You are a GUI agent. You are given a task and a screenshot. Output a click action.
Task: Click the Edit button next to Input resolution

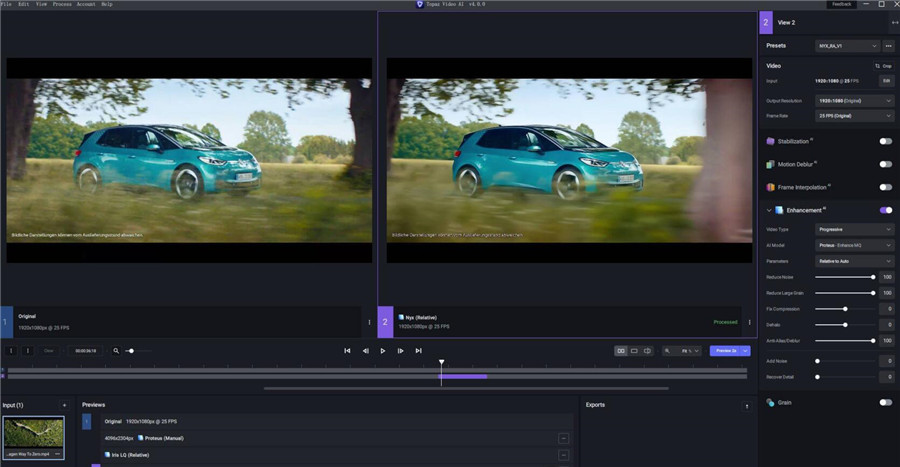pyautogui.click(x=886, y=81)
